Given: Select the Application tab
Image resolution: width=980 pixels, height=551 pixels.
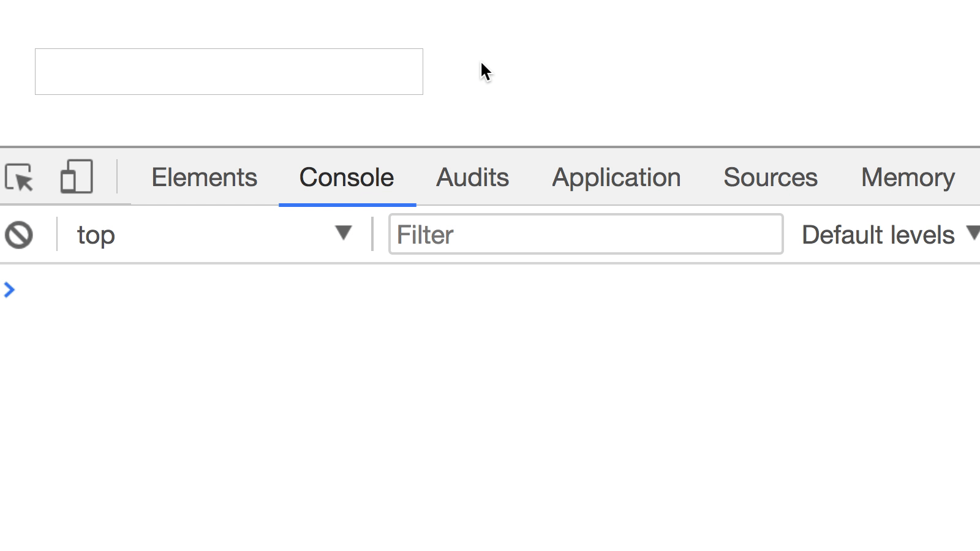Looking at the screenshot, I should (x=616, y=178).
